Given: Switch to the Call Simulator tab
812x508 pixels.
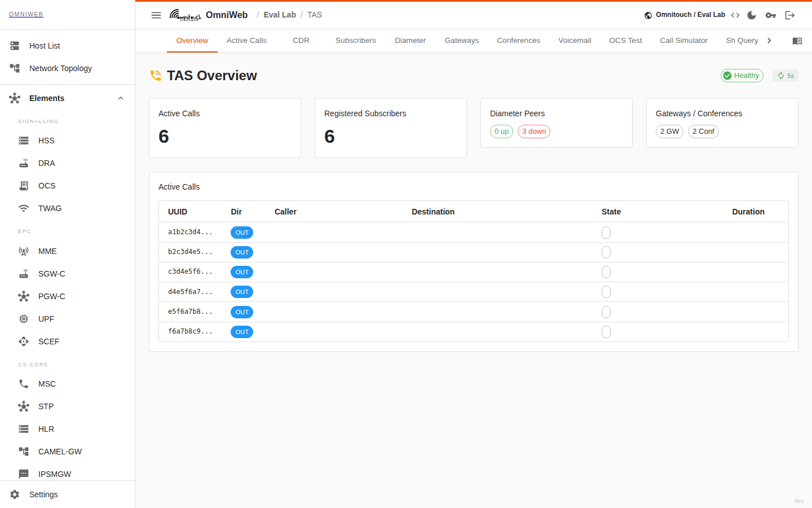Looking at the screenshot, I should [x=684, y=41].
